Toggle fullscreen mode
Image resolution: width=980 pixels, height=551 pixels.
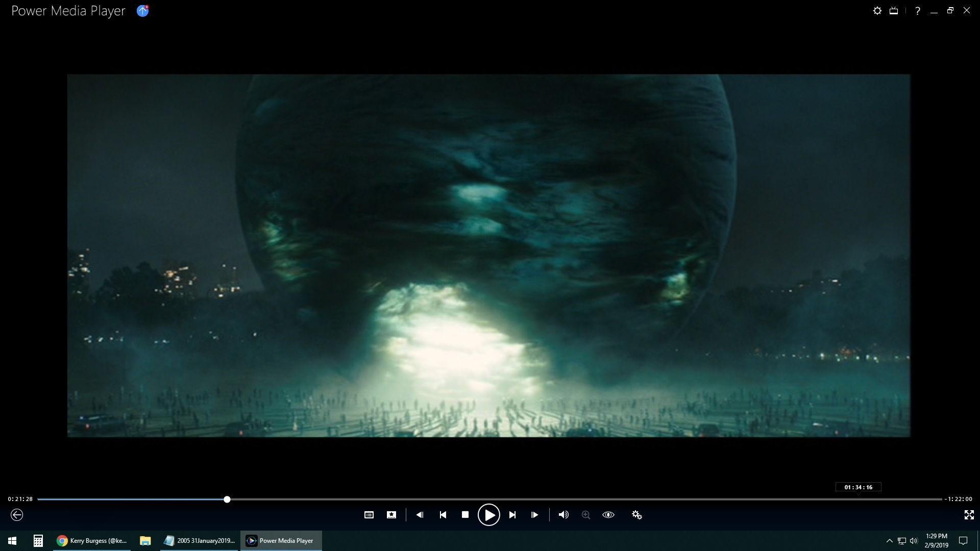[969, 515]
